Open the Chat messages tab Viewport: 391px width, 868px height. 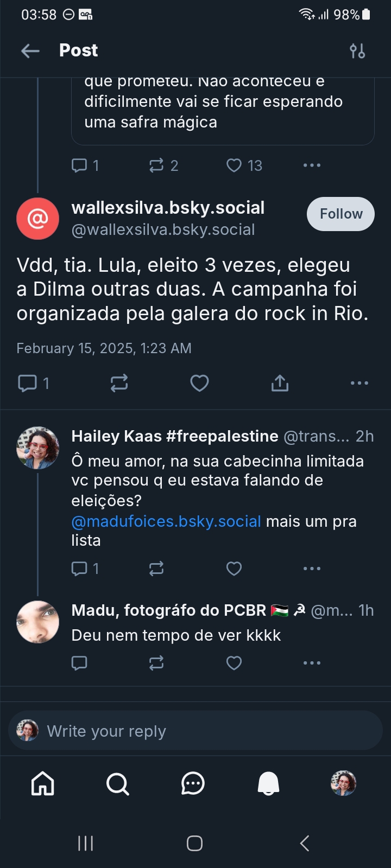193,784
